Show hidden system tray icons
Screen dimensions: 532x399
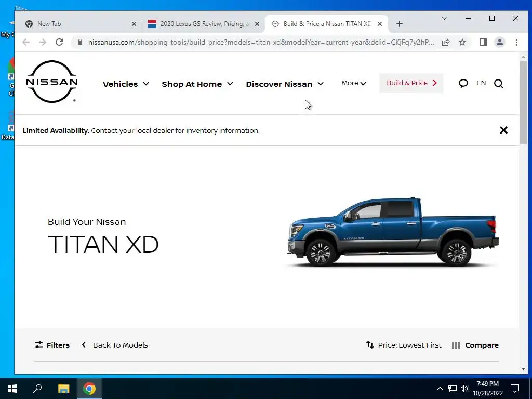[440, 389]
